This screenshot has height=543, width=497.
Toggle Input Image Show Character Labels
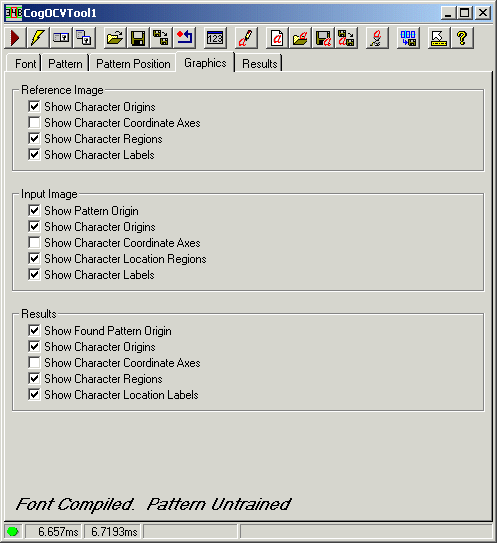point(34,275)
